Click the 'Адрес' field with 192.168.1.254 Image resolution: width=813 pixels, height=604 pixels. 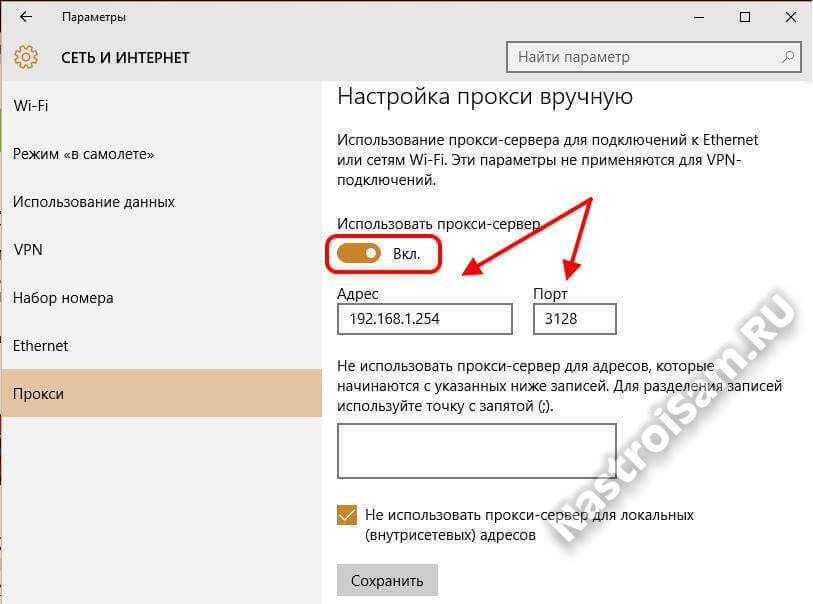425,319
